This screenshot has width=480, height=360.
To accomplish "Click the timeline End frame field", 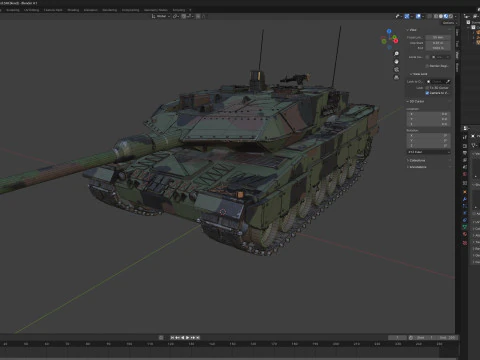I will tap(447, 337).
